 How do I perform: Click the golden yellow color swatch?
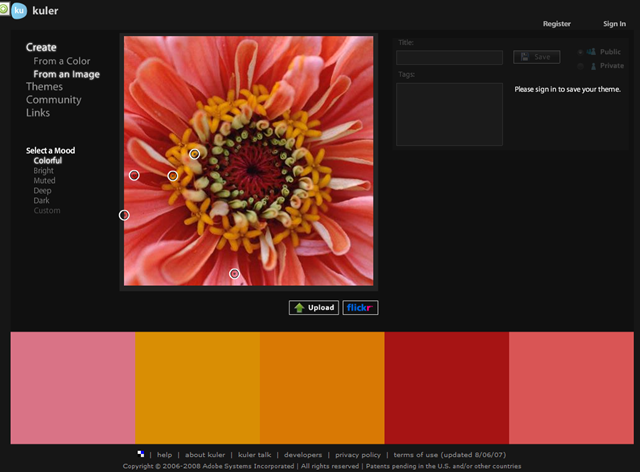[x=198, y=388]
